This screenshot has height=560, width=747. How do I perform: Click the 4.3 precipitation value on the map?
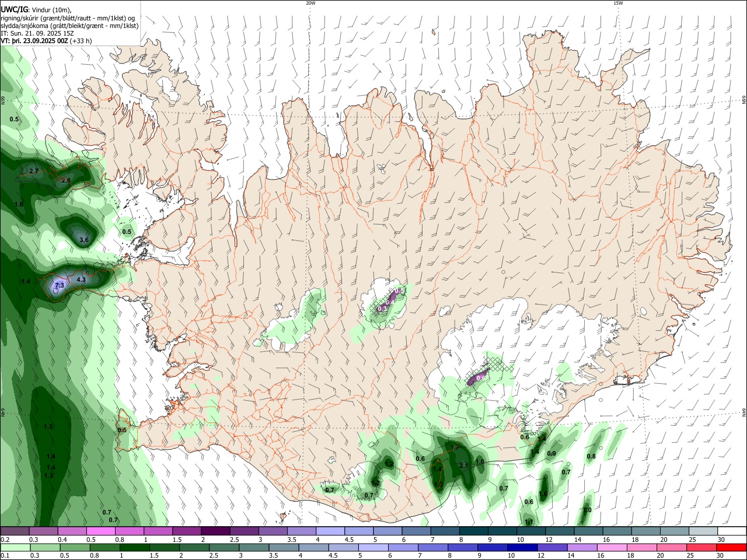(x=81, y=280)
